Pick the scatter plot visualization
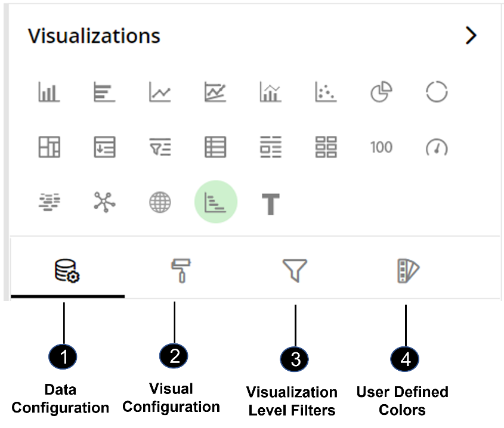 (x=326, y=92)
